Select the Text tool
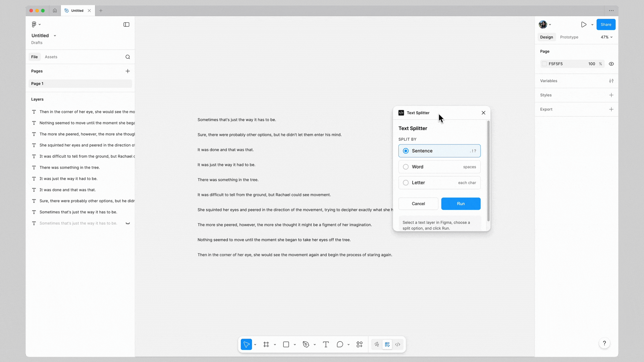644x362 pixels. [326, 344]
